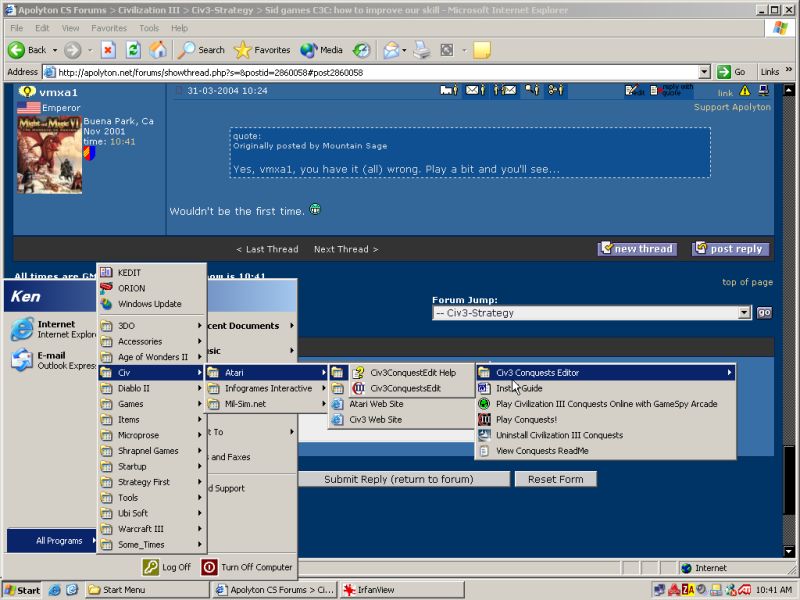Expand the Accessories program folder
This screenshot has height=600, width=800.
[152, 341]
